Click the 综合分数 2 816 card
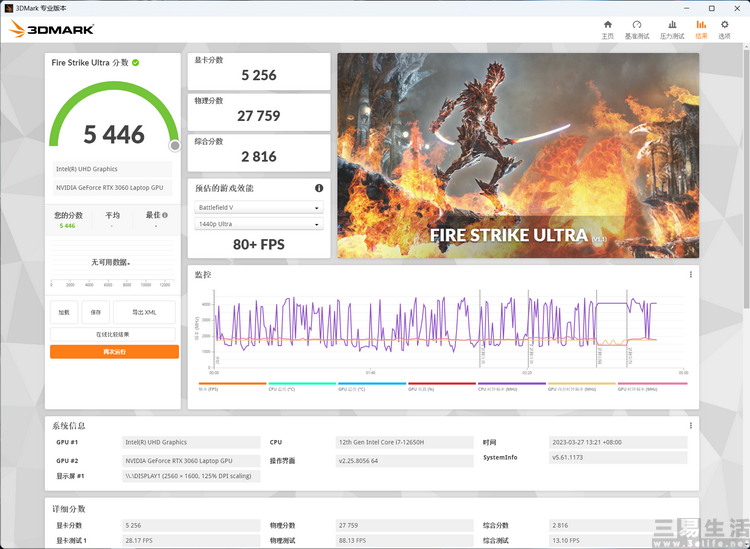The image size is (750, 549). tap(259, 153)
